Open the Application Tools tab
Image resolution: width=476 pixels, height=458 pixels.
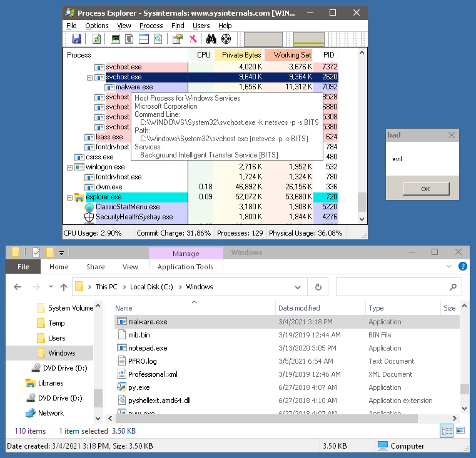pos(185,267)
